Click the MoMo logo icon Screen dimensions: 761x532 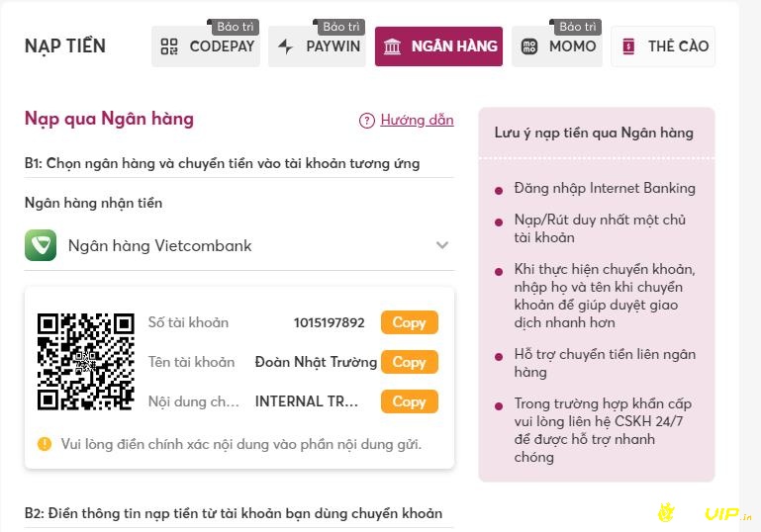click(529, 46)
